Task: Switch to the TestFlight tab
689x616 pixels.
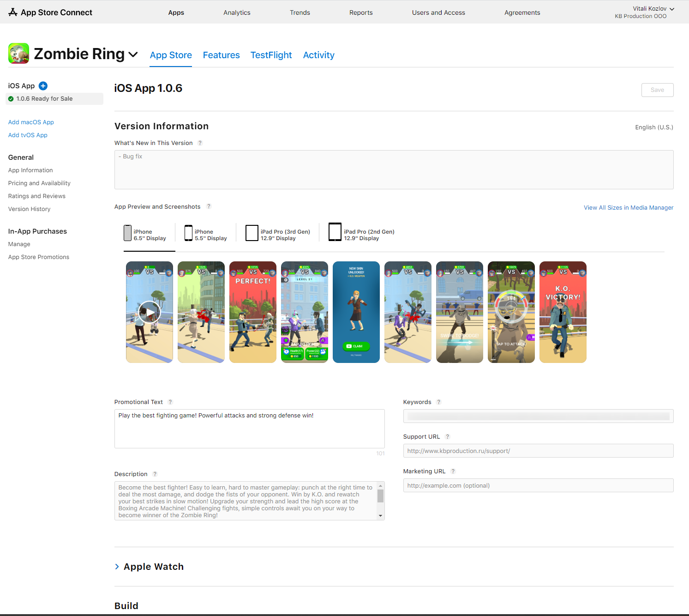Action: (271, 55)
